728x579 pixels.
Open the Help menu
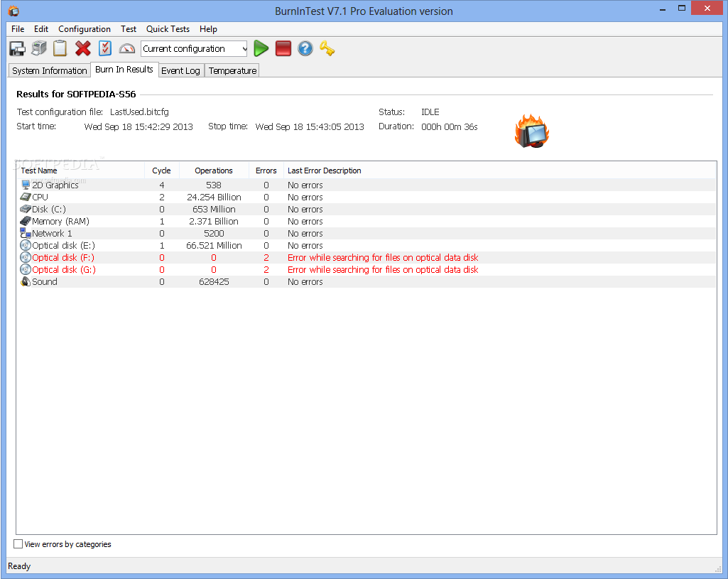pyautogui.click(x=209, y=29)
